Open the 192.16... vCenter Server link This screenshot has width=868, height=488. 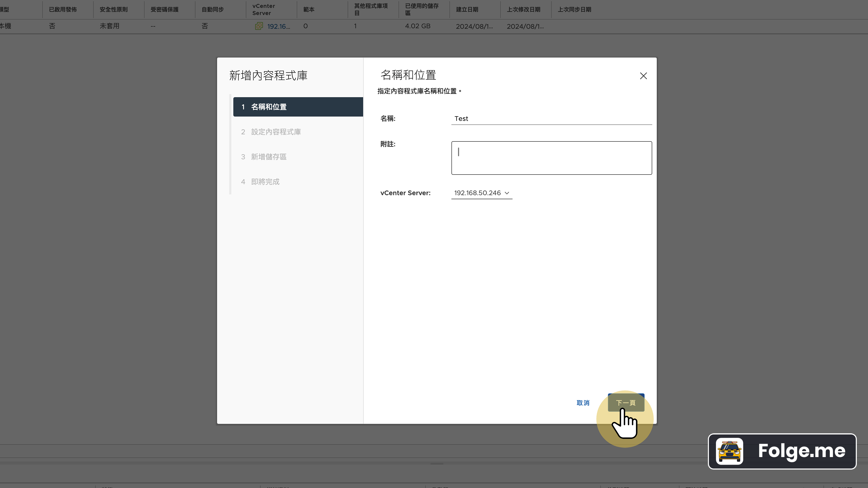[278, 26]
